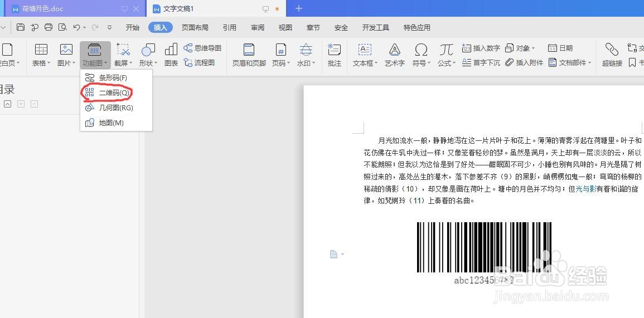Screen dimensions: 644x318
Task: Click the Print icon in quick access toolbar
Action: (x=49, y=27)
